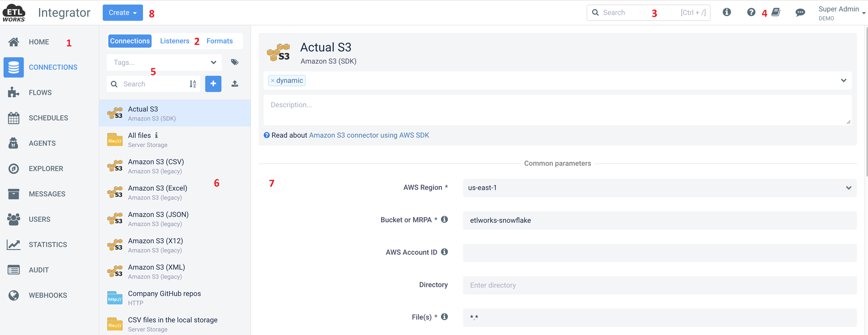This screenshot has height=335, width=868.
Task: Click the blue plus add connection button
Action: pyautogui.click(x=213, y=84)
